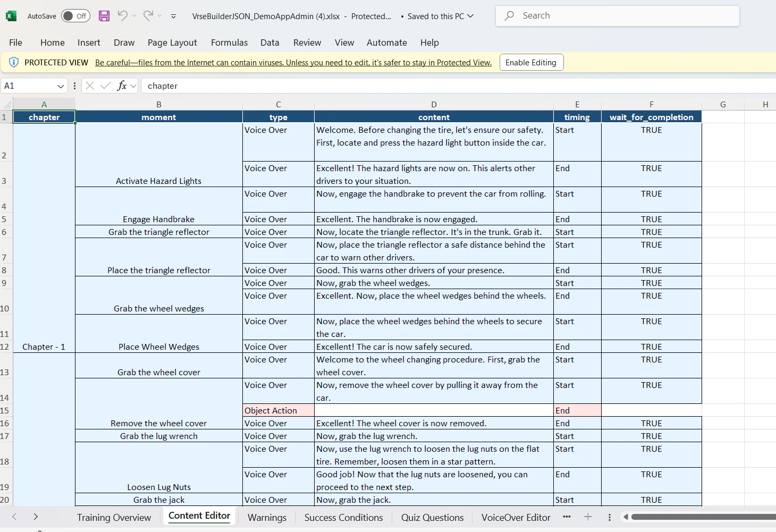Click the 'wait_for_completion' header cell
The width and height of the screenshot is (776, 532).
[652, 117]
